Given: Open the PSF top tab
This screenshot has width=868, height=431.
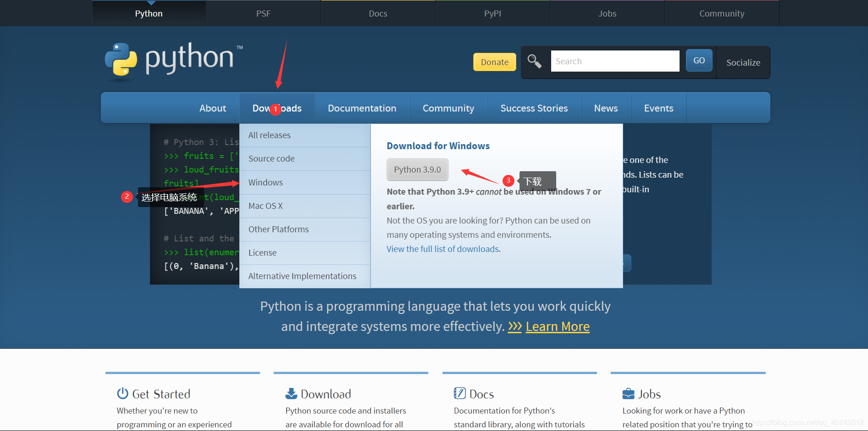Looking at the screenshot, I should (x=263, y=13).
